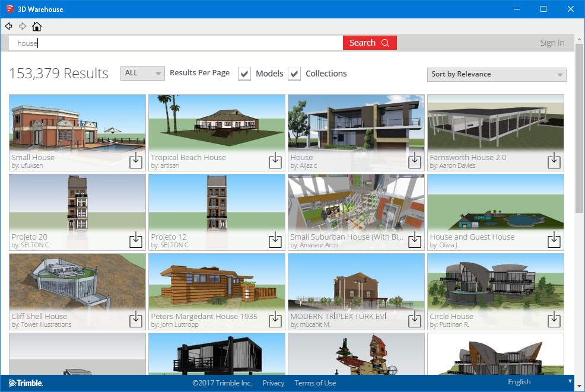
Task: Uncheck the Models checkbox
Action: pos(244,74)
